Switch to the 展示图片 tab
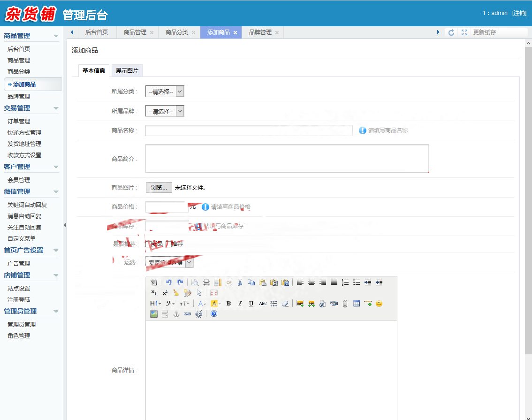 click(127, 71)
